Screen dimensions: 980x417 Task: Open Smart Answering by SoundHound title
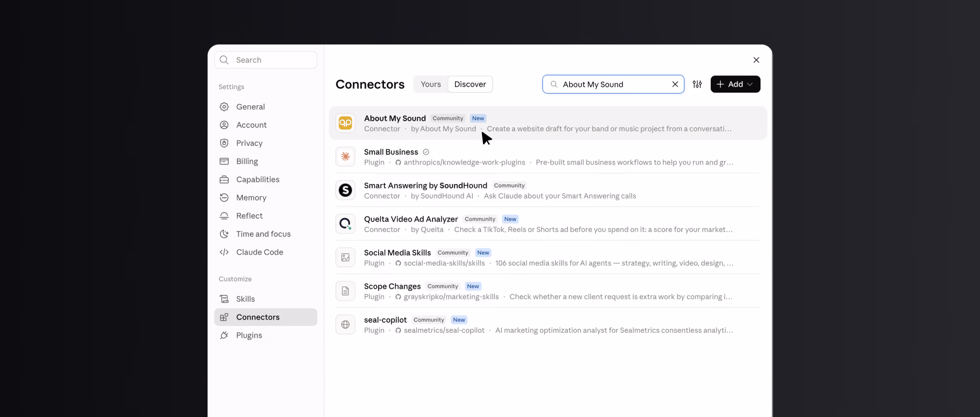click(x=426, y=185)
